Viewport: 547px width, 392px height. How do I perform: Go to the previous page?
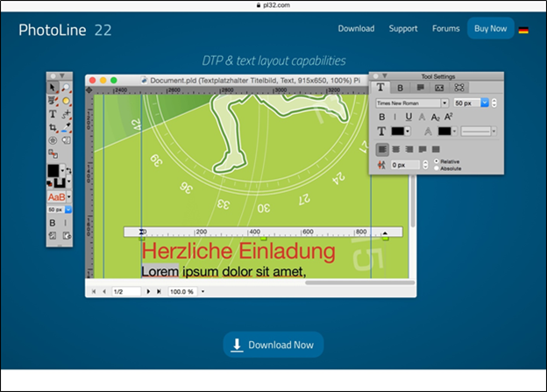coord(104,291)
